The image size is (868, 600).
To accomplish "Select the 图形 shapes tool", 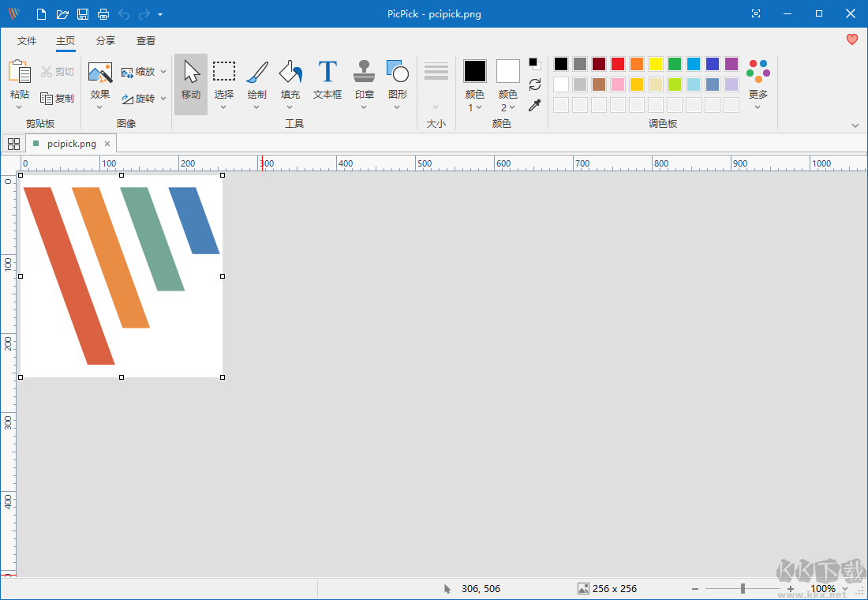I will (398, 72).
